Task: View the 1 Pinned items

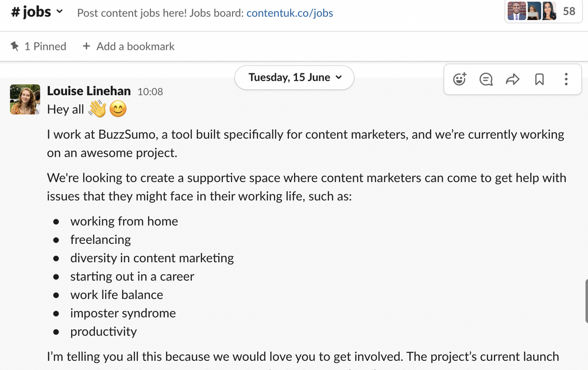Action: (x=45, y=46)
